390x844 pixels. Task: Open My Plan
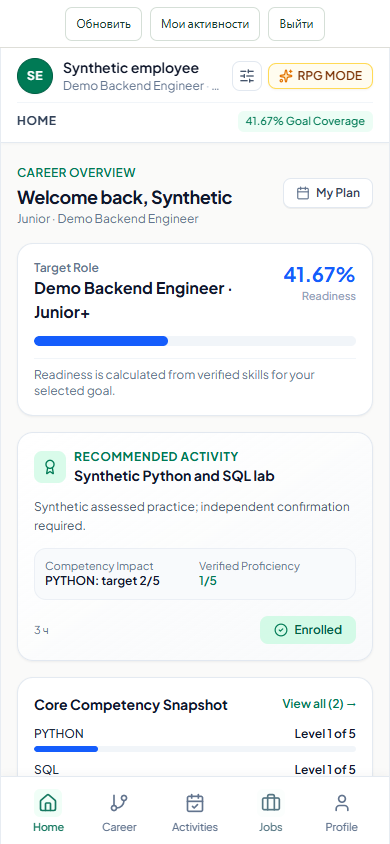328,193
